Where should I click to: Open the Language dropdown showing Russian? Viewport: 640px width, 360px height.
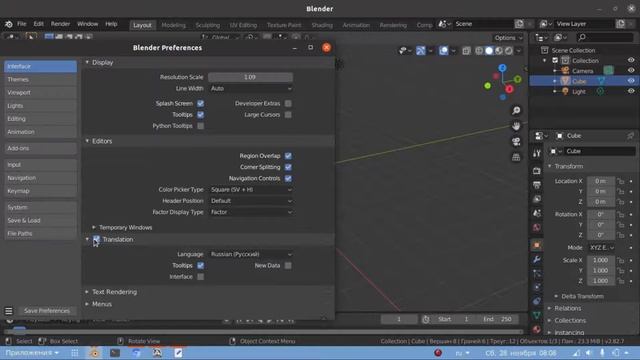[x=251, y=254]
